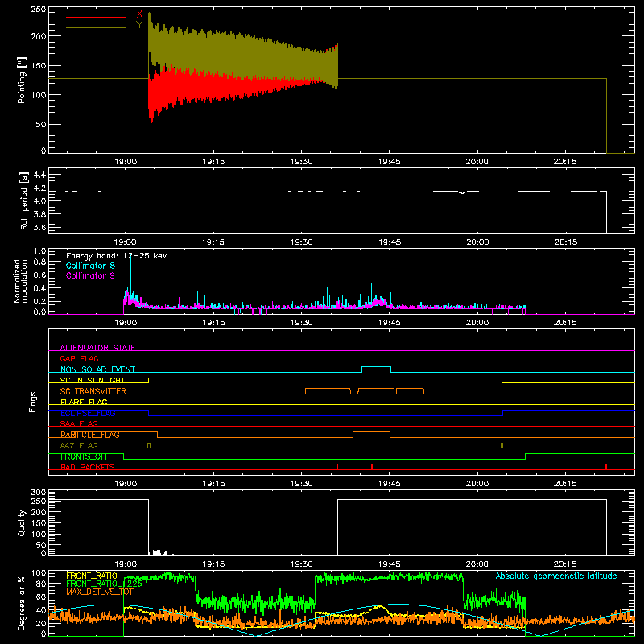Screen dimensions: 644x644
Task: Click the 20:00 label under the Flags plot
Action: (477, 484)
